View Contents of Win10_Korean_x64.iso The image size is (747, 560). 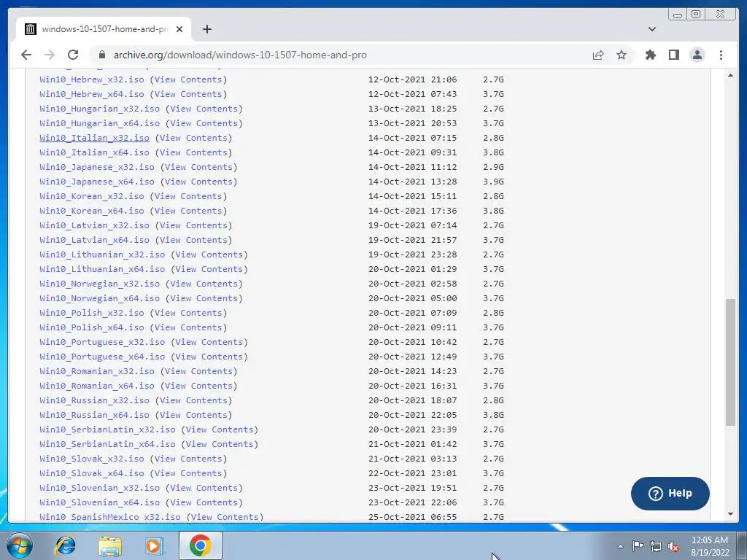[188, 211]
